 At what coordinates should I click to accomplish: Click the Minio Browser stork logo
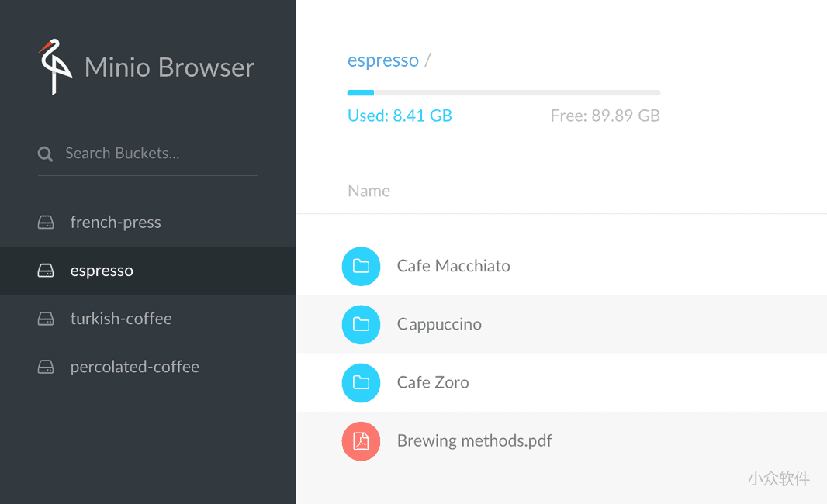pyautogui.click(x=54, y=67)
